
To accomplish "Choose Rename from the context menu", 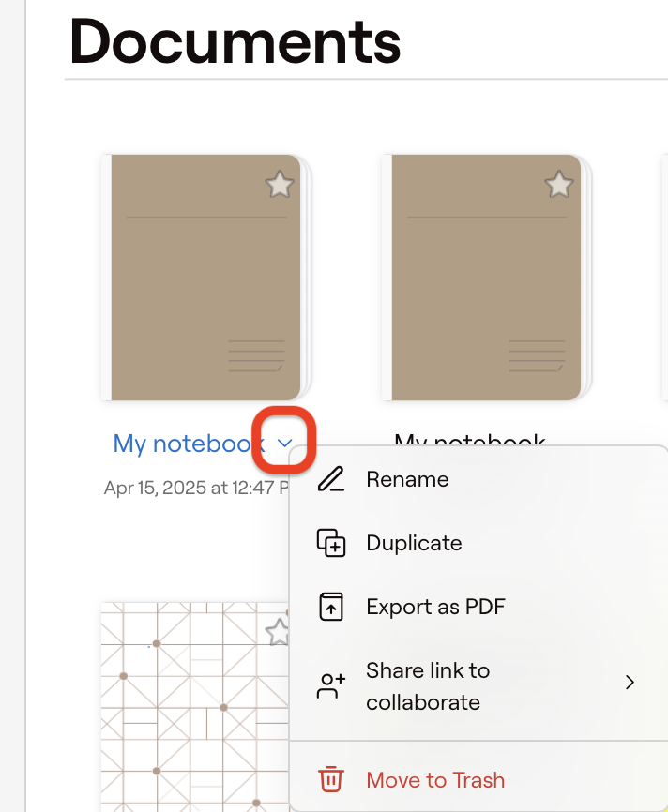I will click(407, 480).
